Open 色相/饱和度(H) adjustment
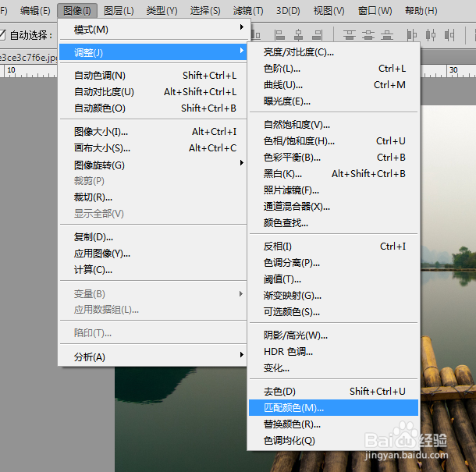476x472 pixels. point(333,141)
